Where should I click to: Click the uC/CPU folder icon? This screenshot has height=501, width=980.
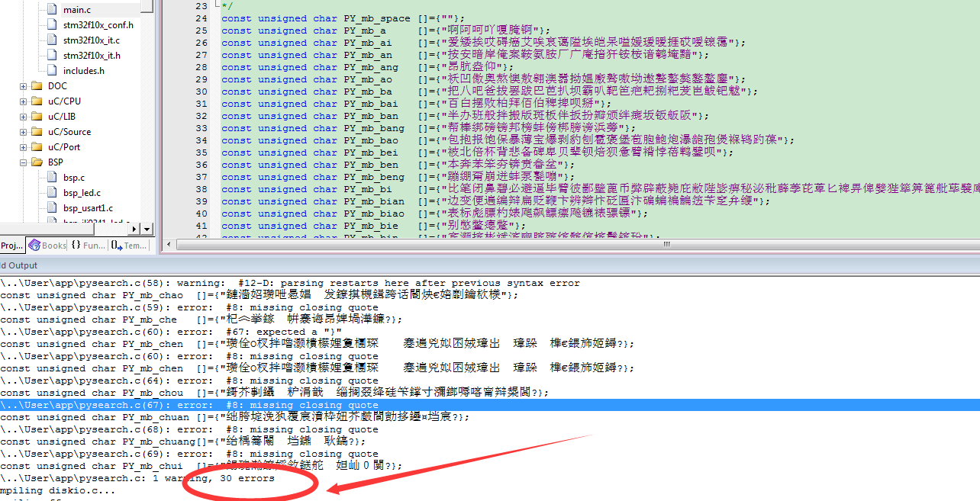tap(37, 101)
